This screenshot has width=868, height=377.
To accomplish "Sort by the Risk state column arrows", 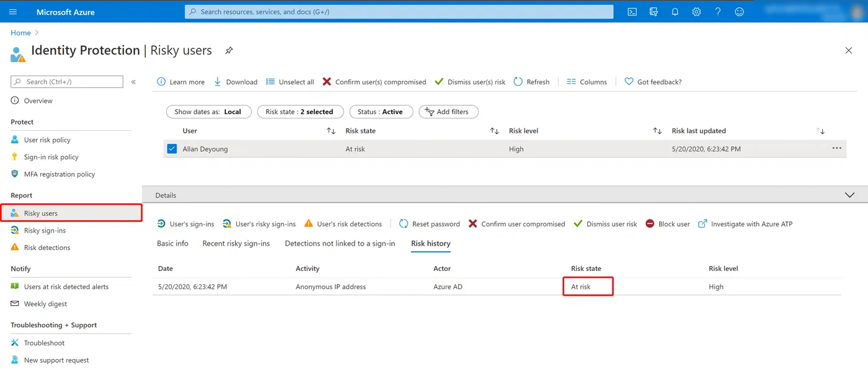I will [x=494, y=131].
